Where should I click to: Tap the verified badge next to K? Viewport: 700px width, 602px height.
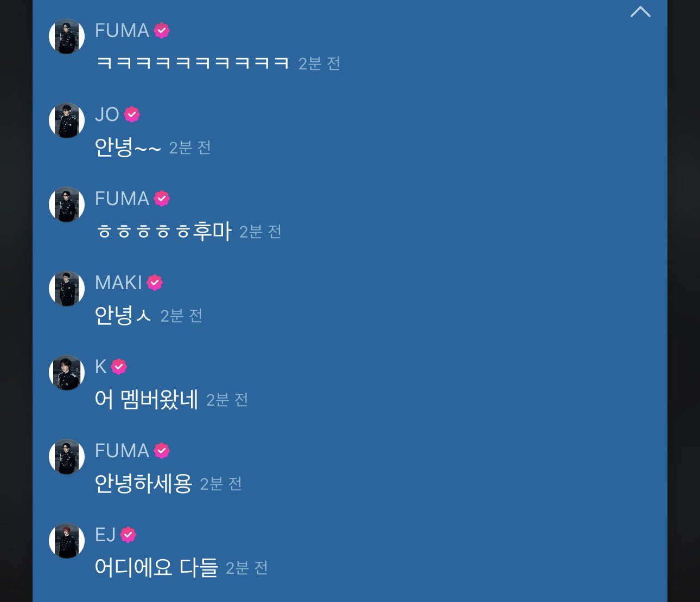119,367
